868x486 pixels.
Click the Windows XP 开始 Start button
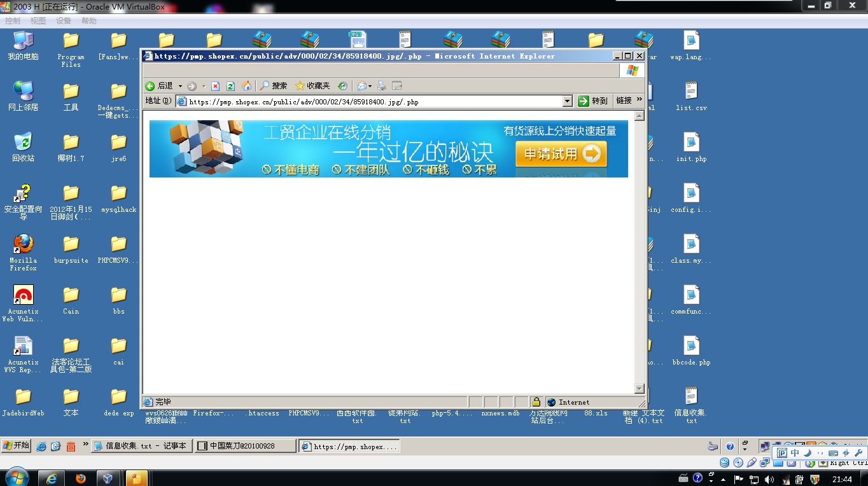point(17,445)
